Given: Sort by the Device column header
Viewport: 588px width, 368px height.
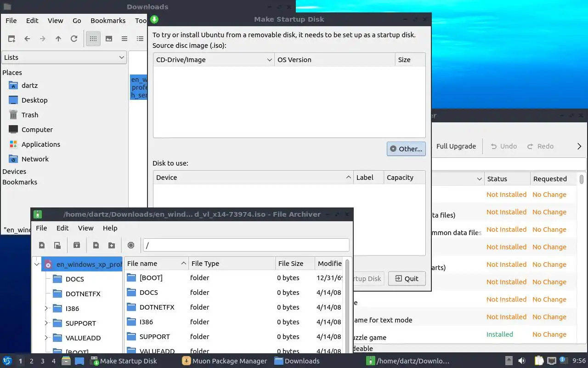Looking at the screenshot, I should coord(254,178).
